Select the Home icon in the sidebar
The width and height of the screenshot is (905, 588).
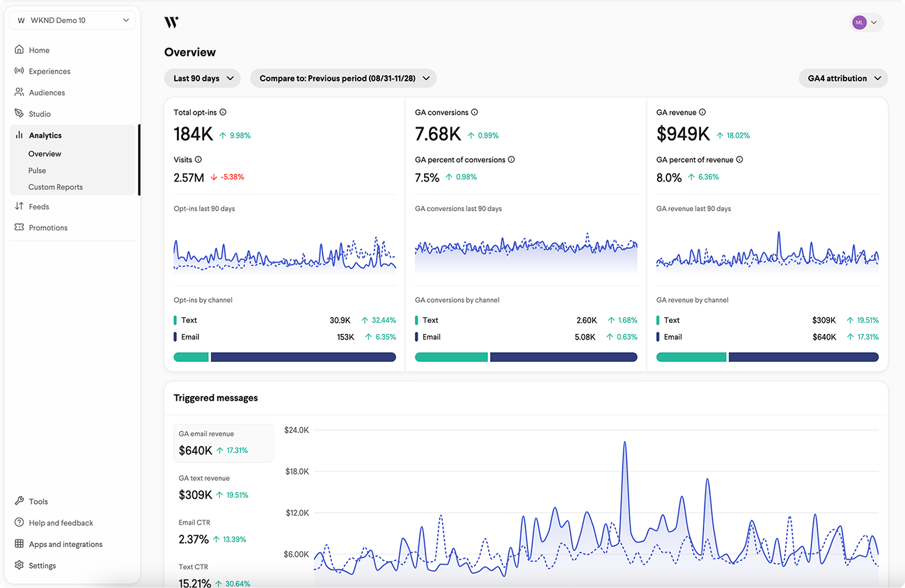tap(19, 49)
